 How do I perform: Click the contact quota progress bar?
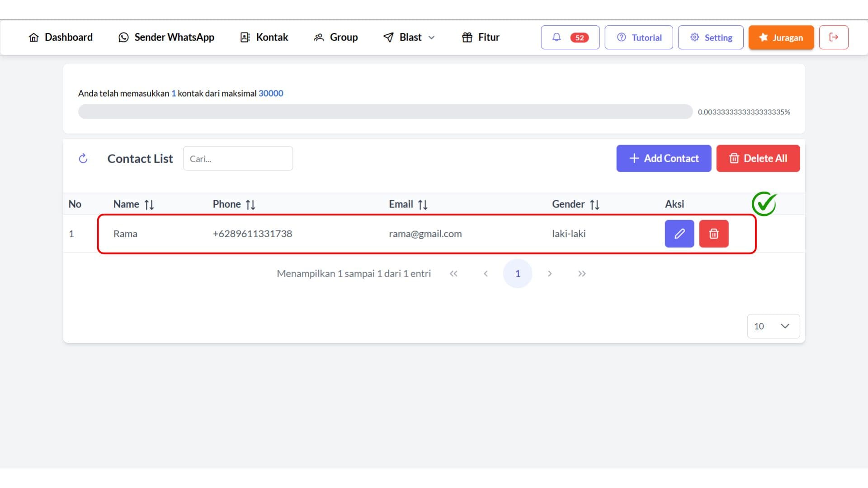click(385, 112)
